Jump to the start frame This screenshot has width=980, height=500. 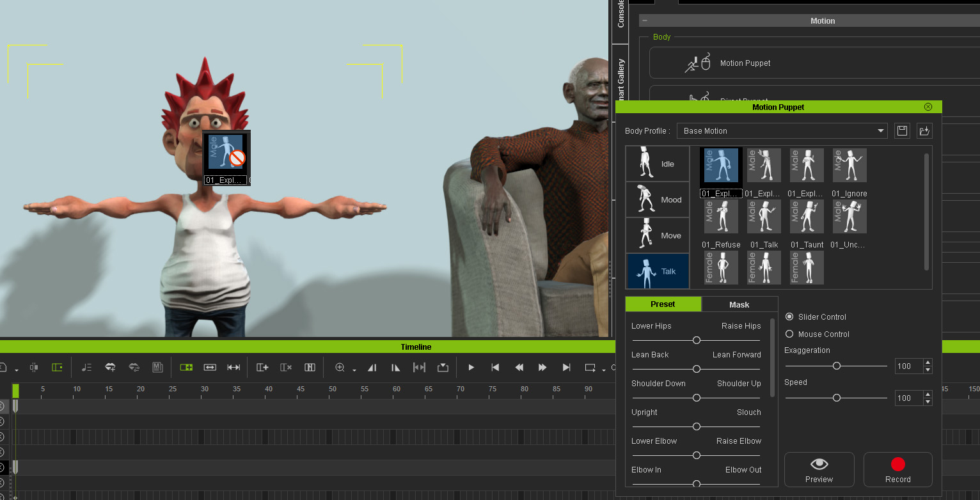[495, 368]
